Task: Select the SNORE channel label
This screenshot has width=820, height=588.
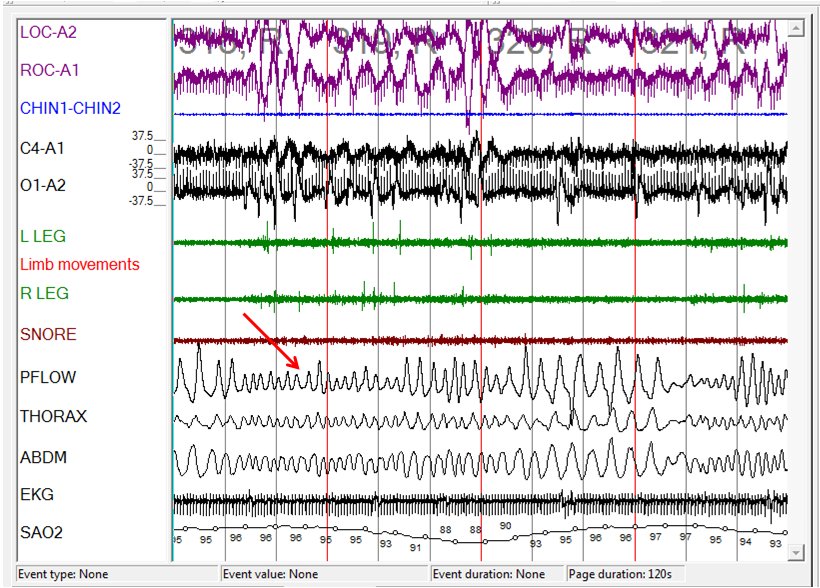Action: [48, 335]
